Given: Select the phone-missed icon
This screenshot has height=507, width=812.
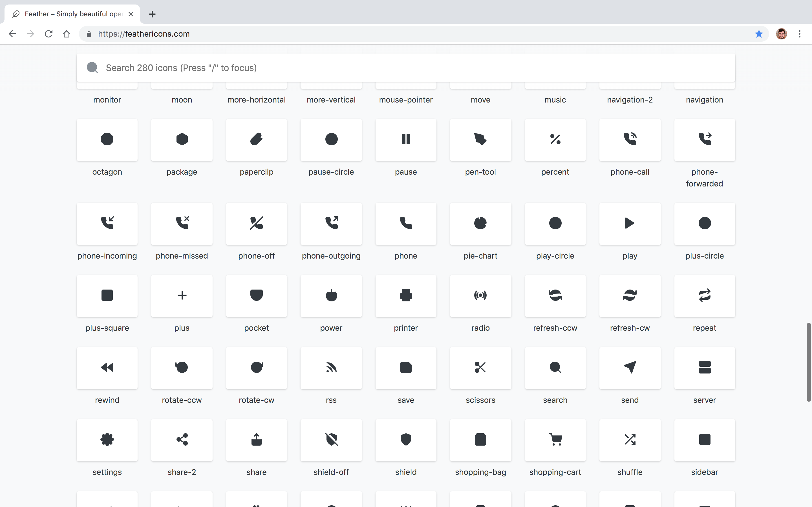Looking at the screenshot, I should 182,224.
